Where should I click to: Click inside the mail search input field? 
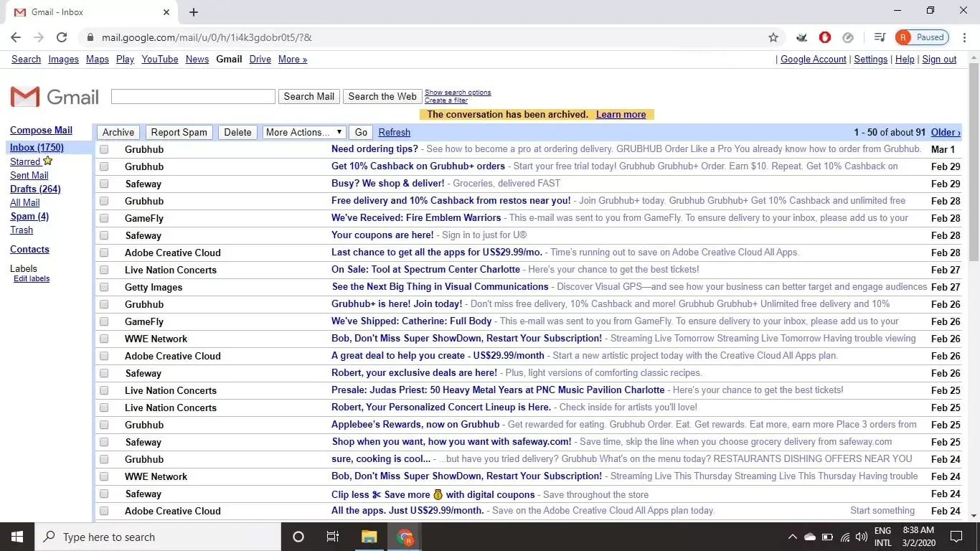[192, 95]
